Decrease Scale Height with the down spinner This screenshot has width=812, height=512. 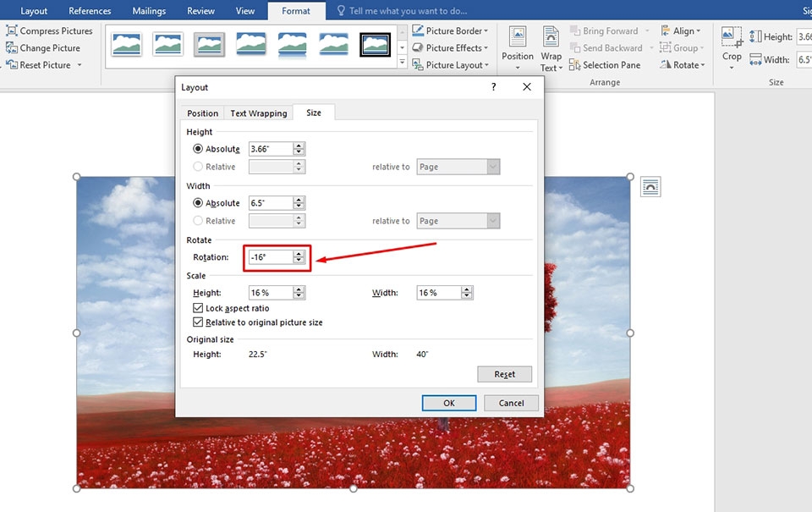click(x=299, y=296)
